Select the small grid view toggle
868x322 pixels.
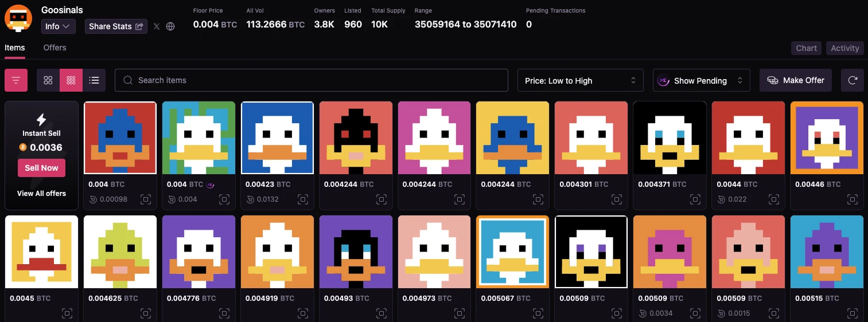tap(71, 80)
